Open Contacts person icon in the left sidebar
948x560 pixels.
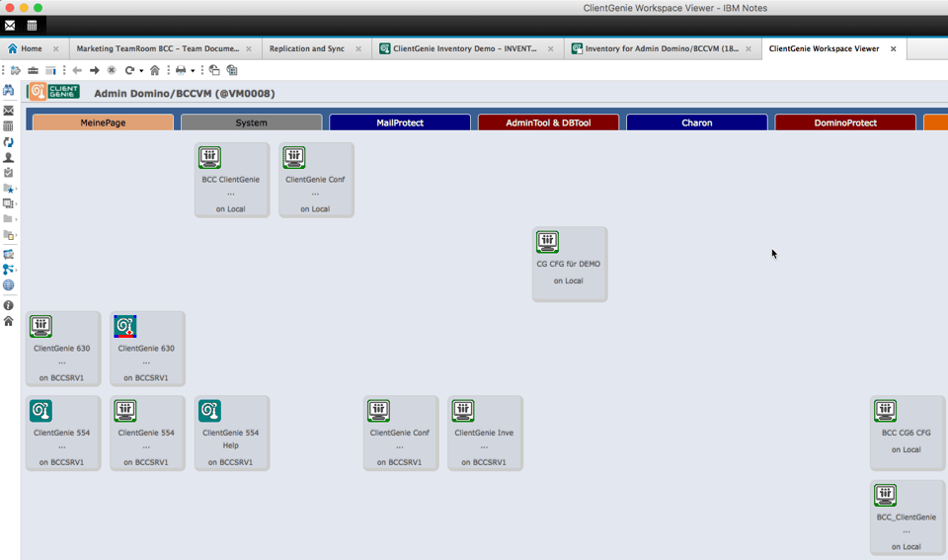point(9,157)
